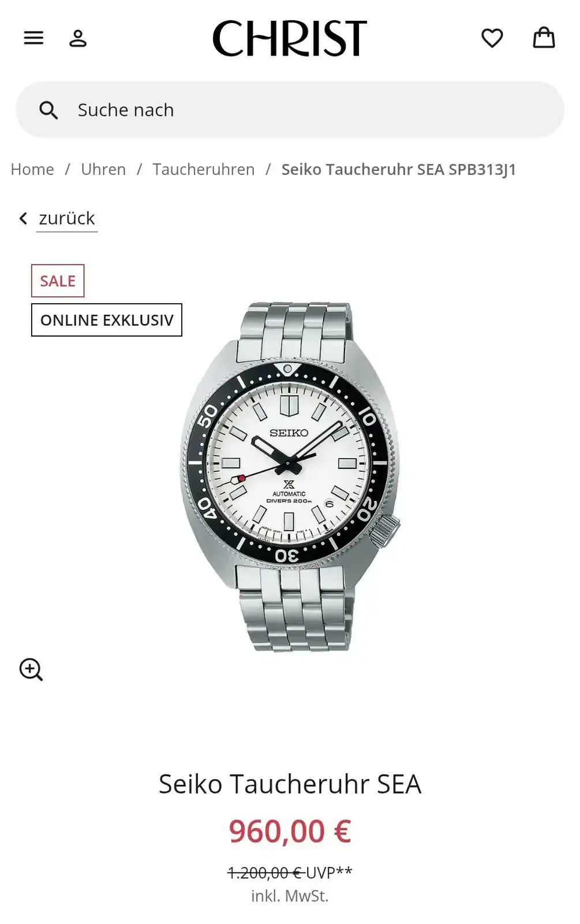Open the shopping bag icon
Image resolution: width=580 pixels, height=924 pixels.
[x=544, y=38]
